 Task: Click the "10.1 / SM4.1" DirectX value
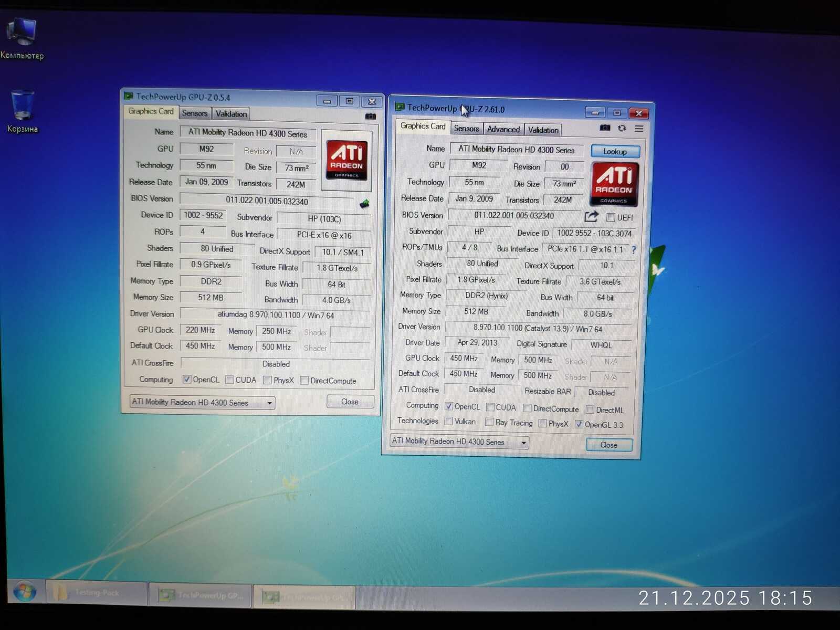pos(343,252)
